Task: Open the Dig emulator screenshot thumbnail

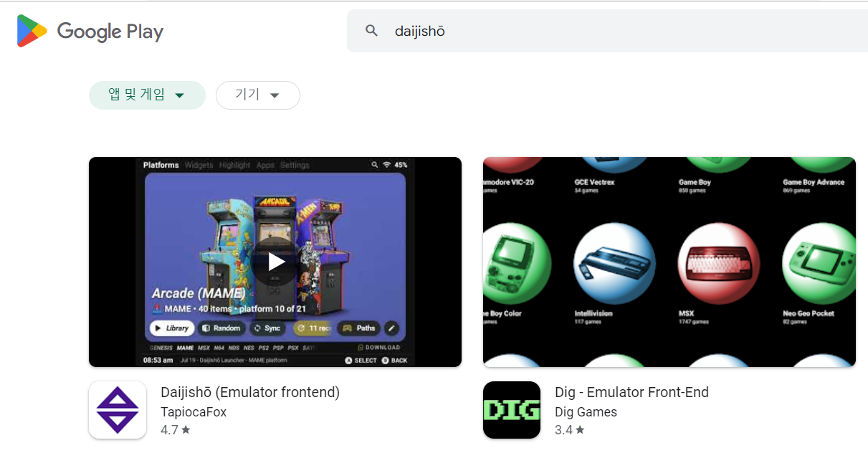Action: pyautogui.click(x=669, y=262)
